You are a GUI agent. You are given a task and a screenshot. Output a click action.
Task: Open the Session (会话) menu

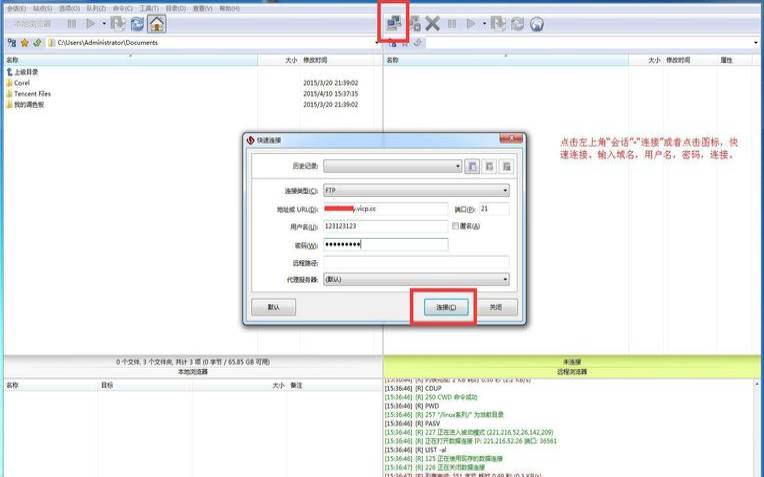(16, 9)
